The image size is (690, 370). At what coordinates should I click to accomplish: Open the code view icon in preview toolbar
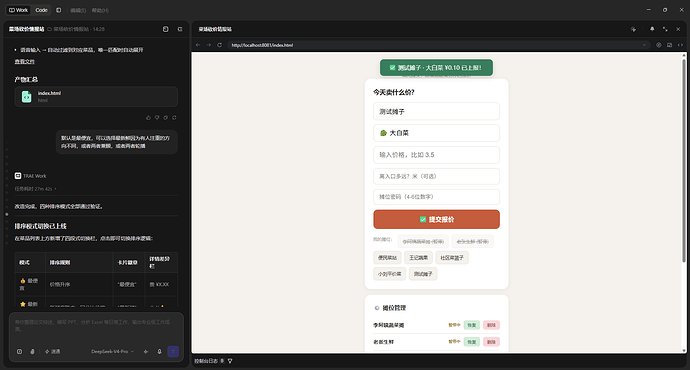[x=680, y=45]
